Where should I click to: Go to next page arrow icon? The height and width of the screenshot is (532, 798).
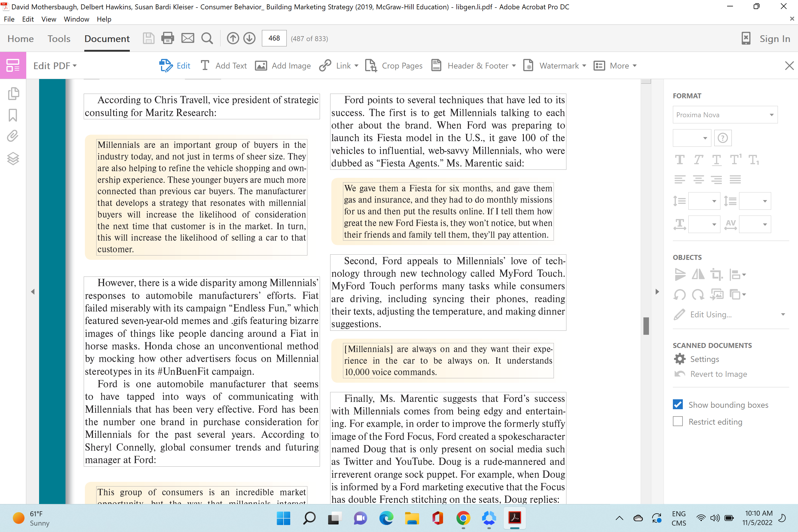point(249,38)
